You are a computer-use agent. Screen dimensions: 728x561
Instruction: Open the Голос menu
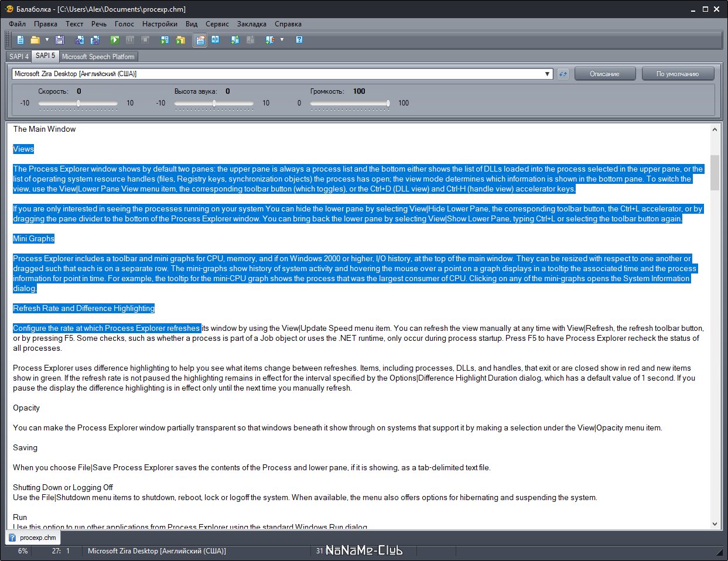(x=124, y=24)
